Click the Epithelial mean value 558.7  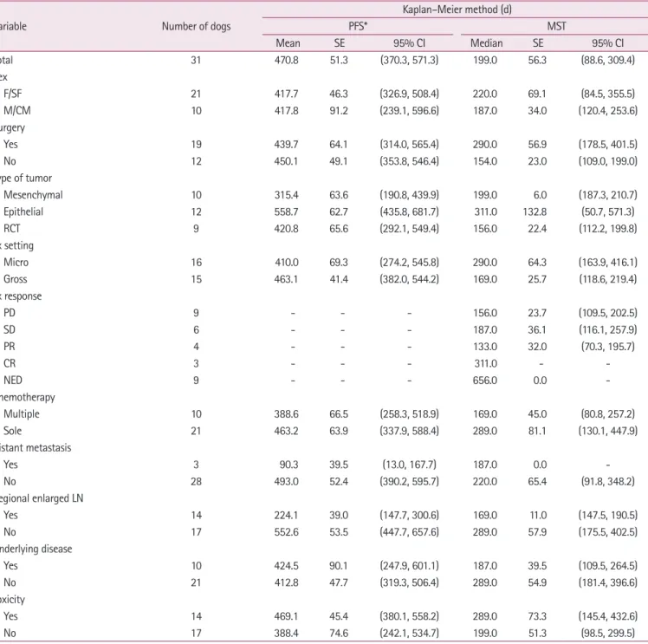coord(287,212)
